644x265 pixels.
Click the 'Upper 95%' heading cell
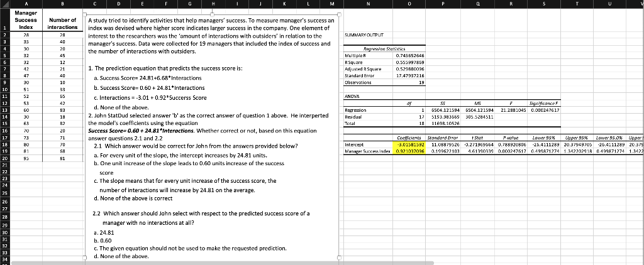pos(577,138)
